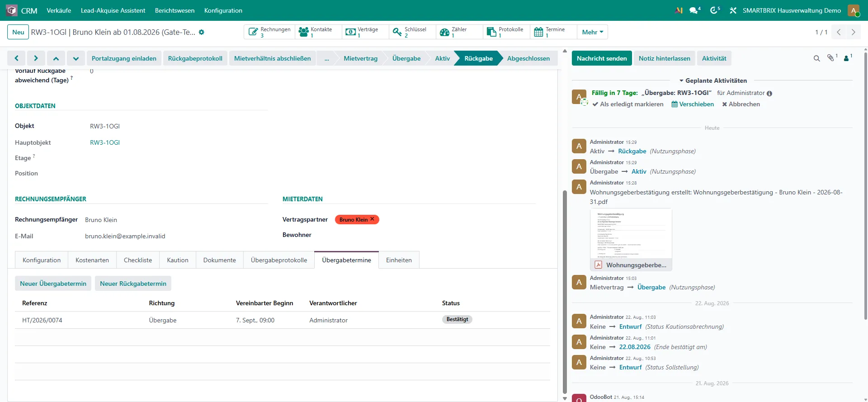Click Nachricht senden button

coord(602,58)
